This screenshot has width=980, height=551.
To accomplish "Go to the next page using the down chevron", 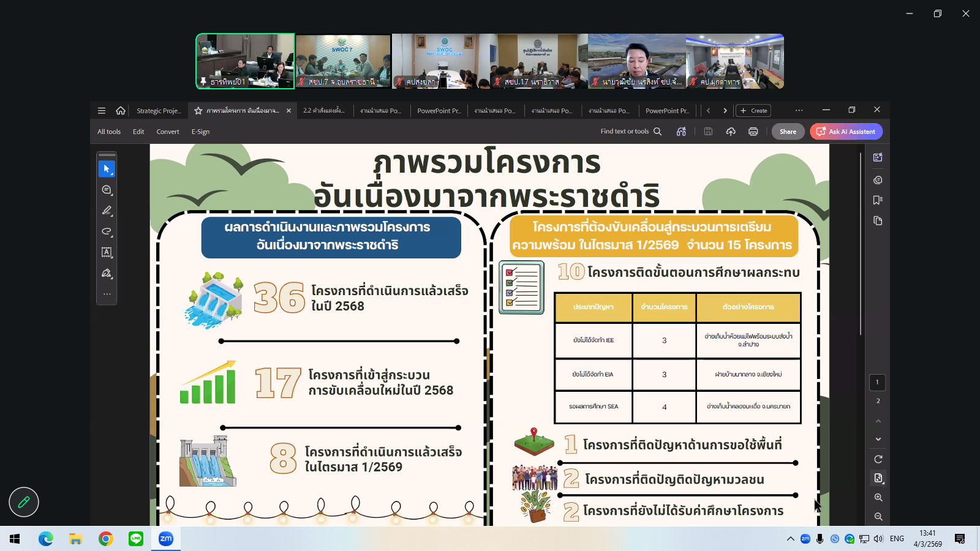I will [878, 439].
